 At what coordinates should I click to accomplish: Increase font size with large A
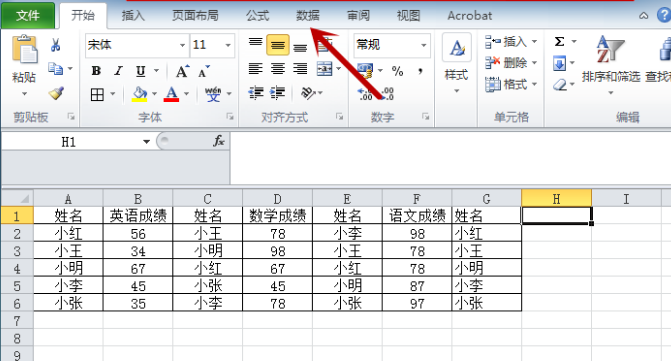(x=182, y=71)
